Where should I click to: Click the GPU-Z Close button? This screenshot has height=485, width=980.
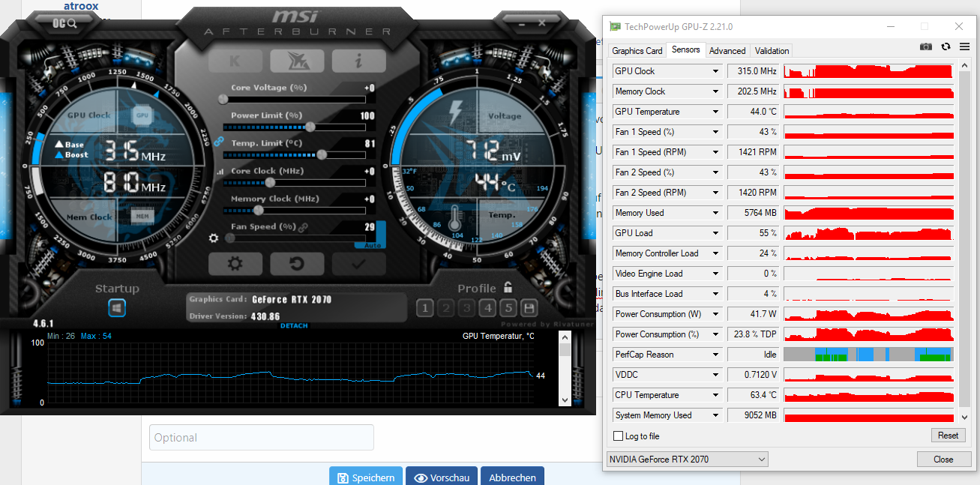(943, 460)
